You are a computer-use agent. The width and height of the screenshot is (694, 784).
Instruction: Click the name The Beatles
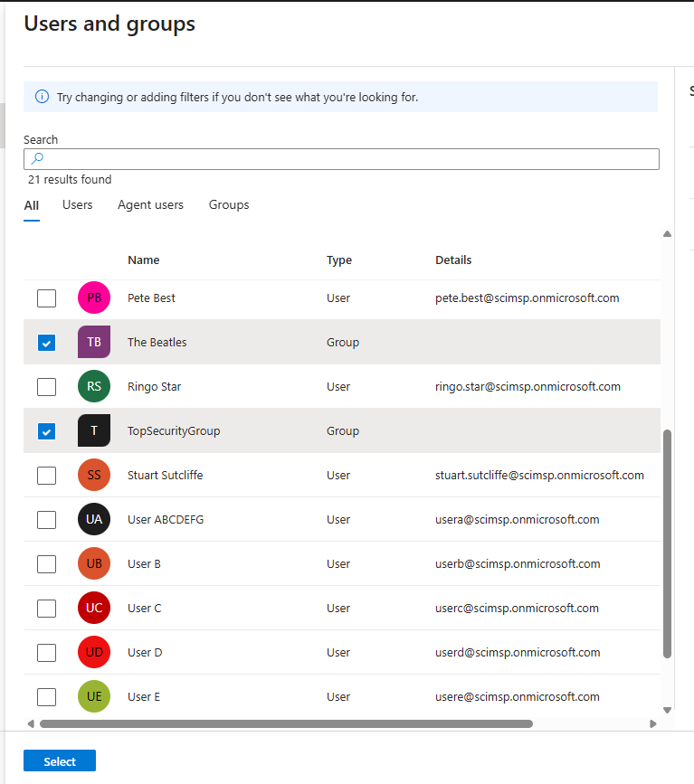coord(157,342)
